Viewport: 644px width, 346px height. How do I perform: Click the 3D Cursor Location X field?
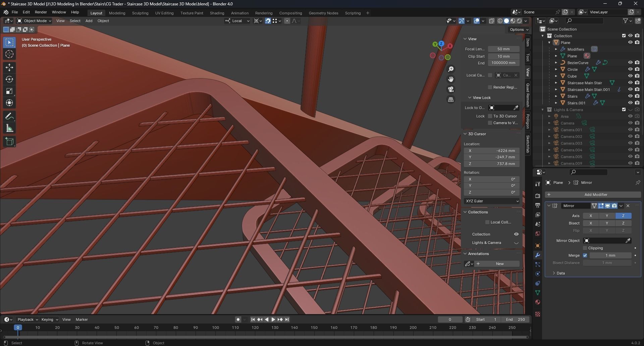coord(492,151)
